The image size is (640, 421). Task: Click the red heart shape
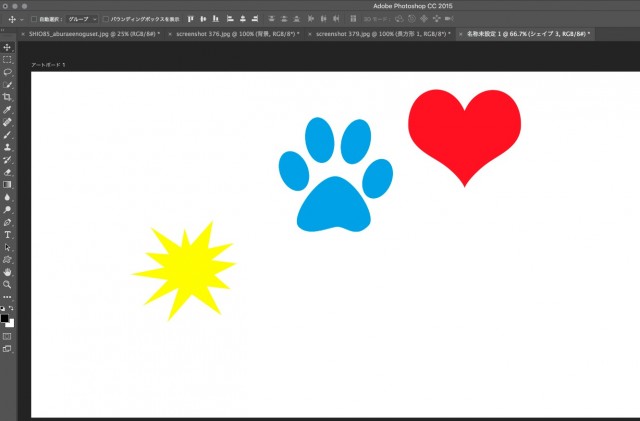coord(464,130)
